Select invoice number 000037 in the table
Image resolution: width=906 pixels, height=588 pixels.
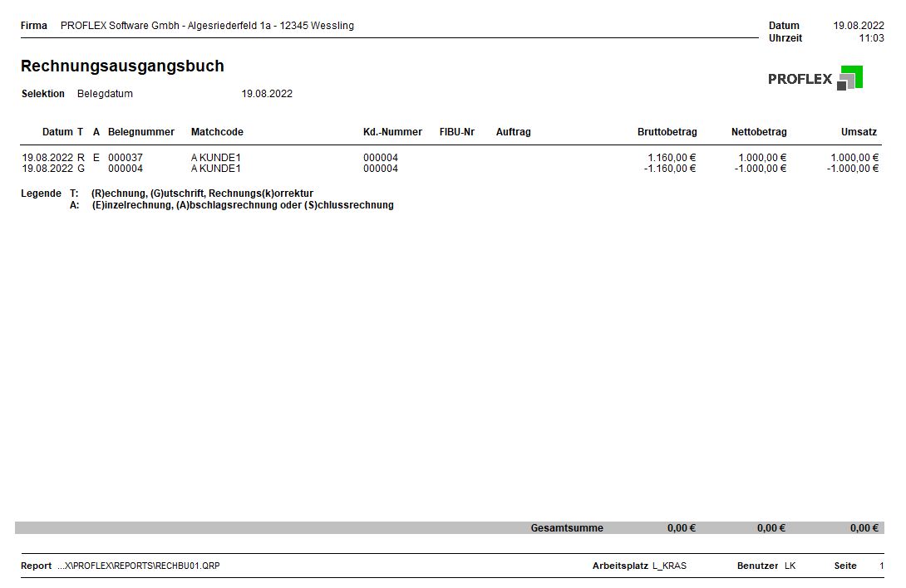click(x=126, y=158)
